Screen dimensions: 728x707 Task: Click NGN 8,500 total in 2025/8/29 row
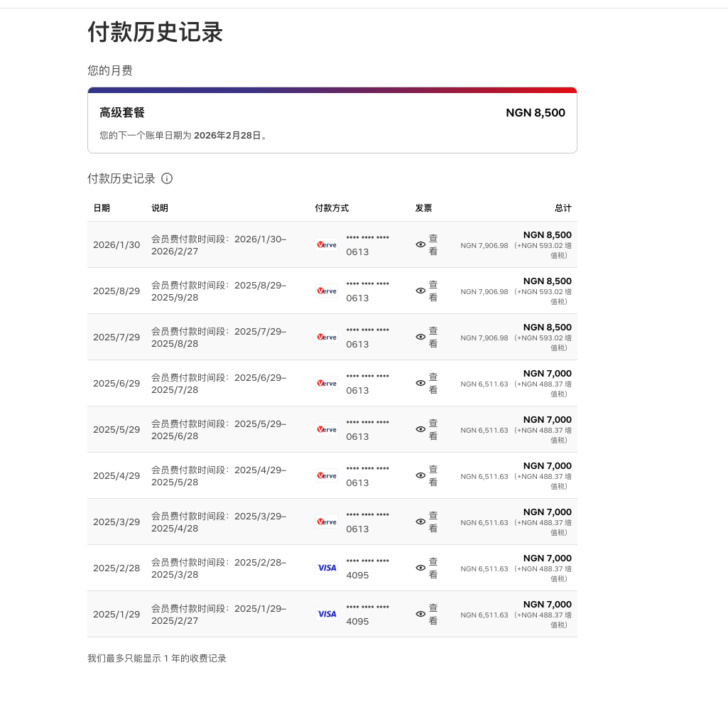tap(547, 281)
